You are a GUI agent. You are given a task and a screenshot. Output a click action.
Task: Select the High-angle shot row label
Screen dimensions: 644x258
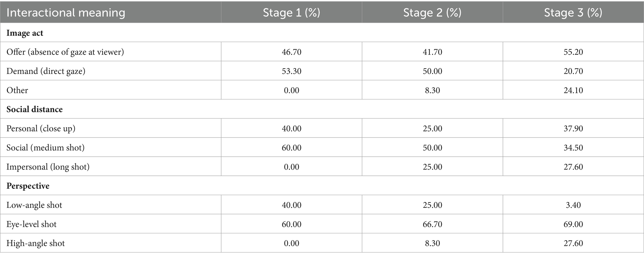[x=36, y=243]
